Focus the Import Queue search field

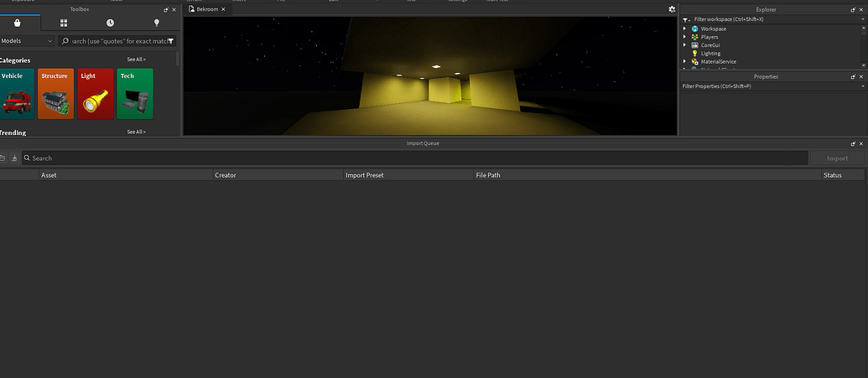pyautogui.click(x=415, y=158)
